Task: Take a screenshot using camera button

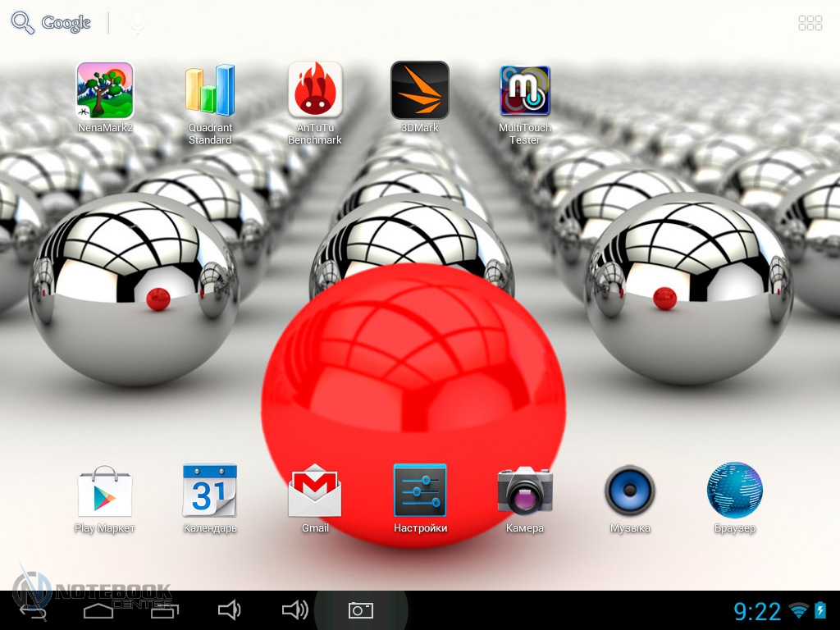Action: click(x=361, y=610)
